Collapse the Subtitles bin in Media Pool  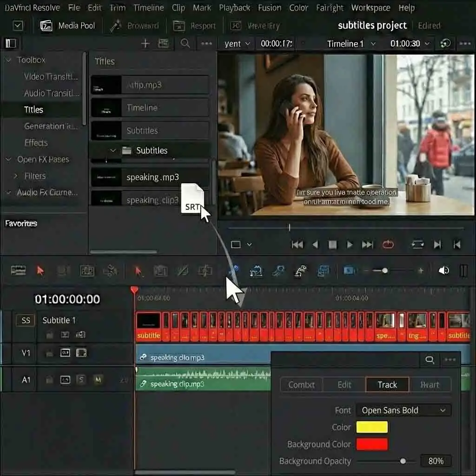pyautogui.click(x=113, y=150)
